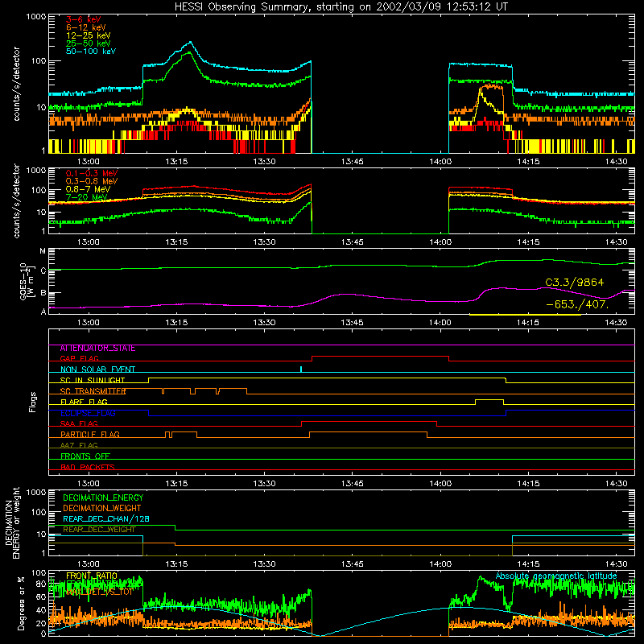The height and width of the screenshot is (644, 644).
Task: Click the -653./407. position annotation
Action: [x=577, y=304]
